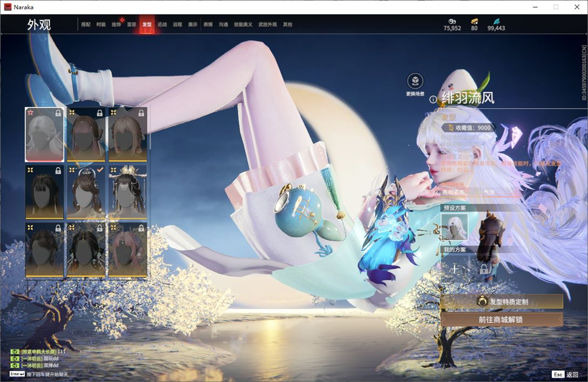This screenshot has width=588, height=382.
Task: Click the 外观 page title
Action: pos(39,25)
